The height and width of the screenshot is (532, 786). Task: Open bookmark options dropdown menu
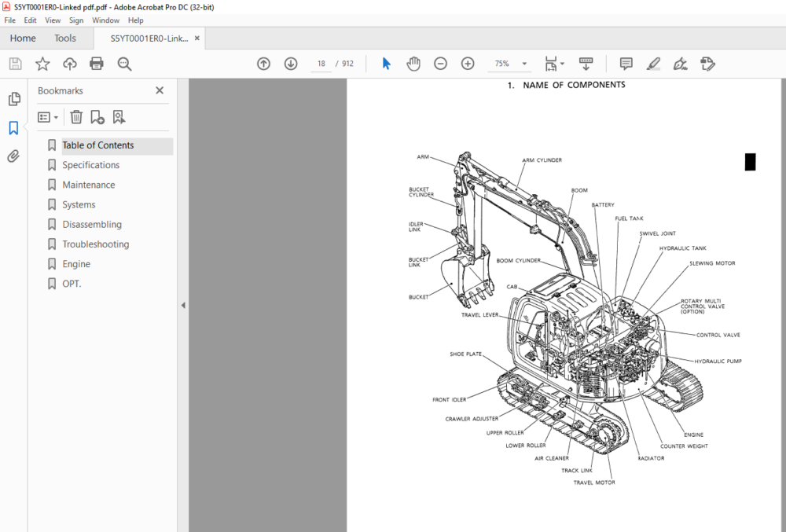(48, 117)
